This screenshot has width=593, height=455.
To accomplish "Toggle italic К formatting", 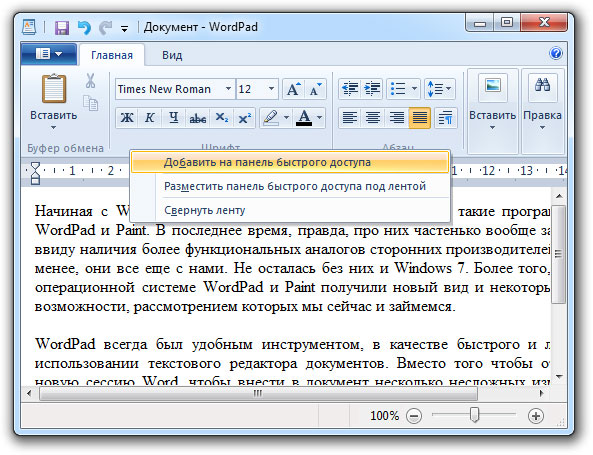I will tap(150, 118).
